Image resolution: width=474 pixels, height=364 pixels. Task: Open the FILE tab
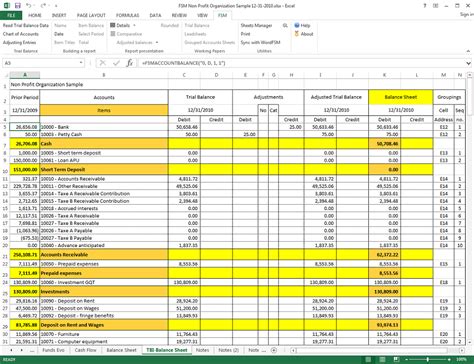pyautogui.click(x=11, y=15)
